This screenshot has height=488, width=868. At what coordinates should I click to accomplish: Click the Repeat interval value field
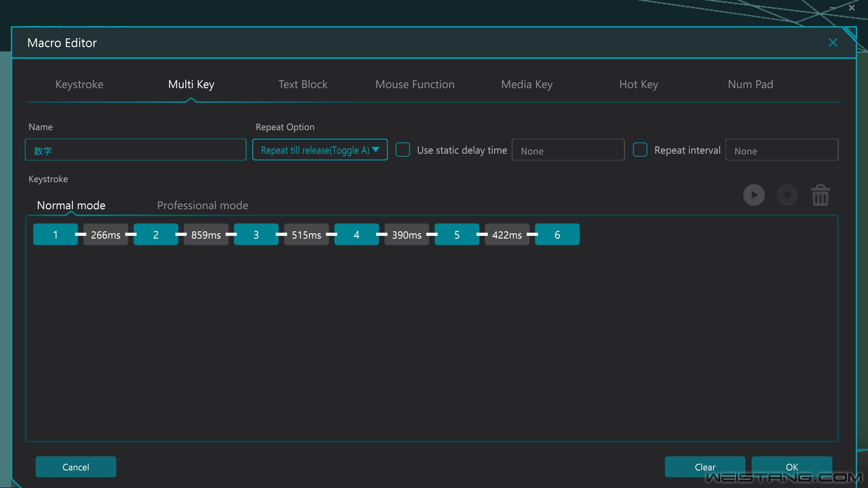point(782,150)
